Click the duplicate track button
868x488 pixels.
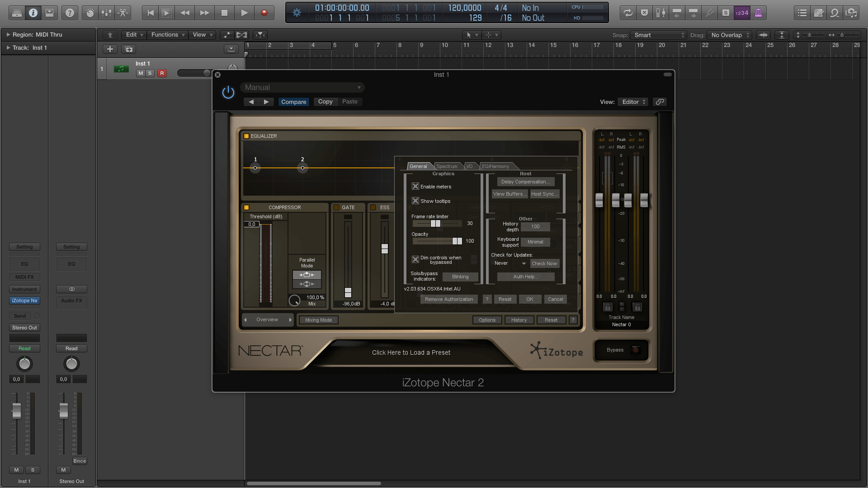129,49
